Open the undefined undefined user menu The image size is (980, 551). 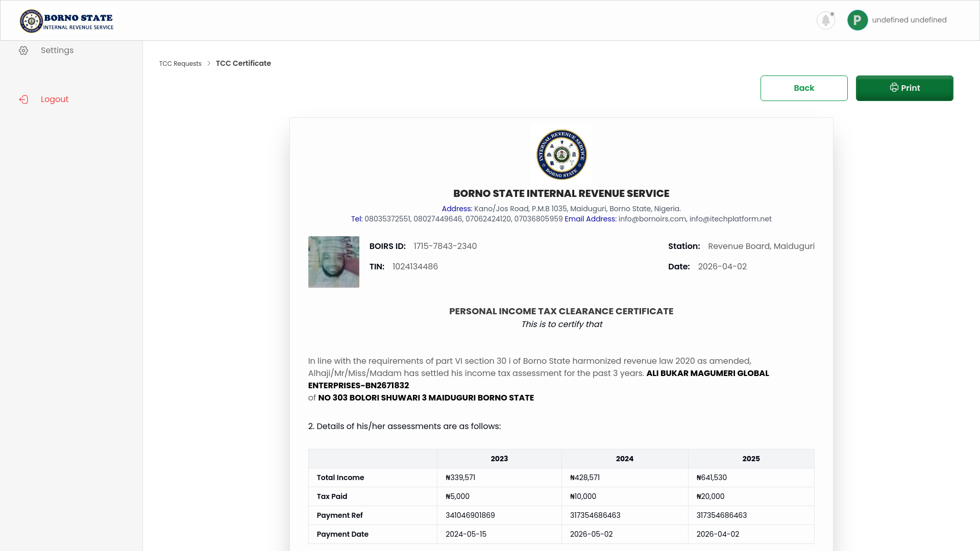[909, 20]
